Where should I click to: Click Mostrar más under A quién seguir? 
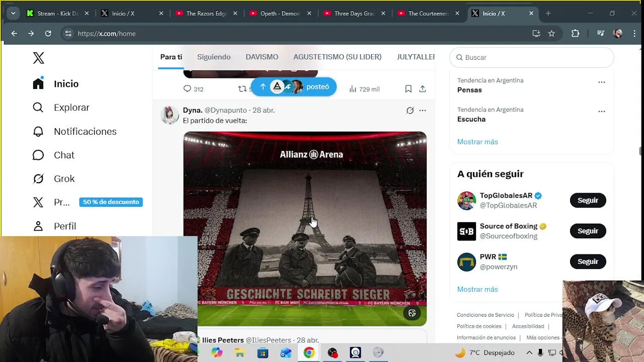point(477,289)
